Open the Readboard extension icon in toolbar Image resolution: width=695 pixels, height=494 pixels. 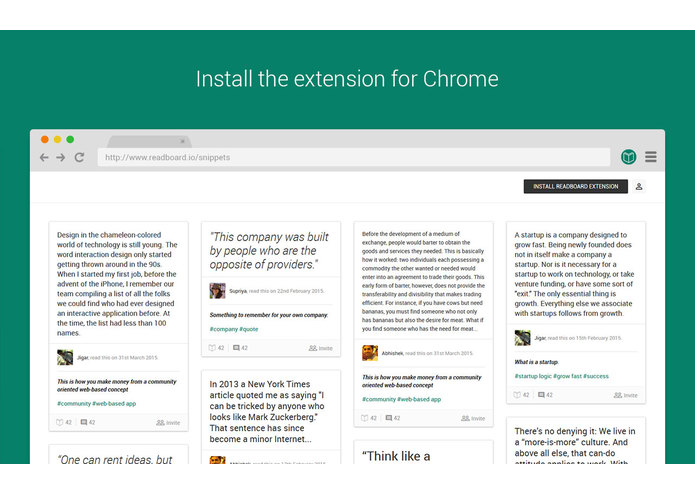629,157
